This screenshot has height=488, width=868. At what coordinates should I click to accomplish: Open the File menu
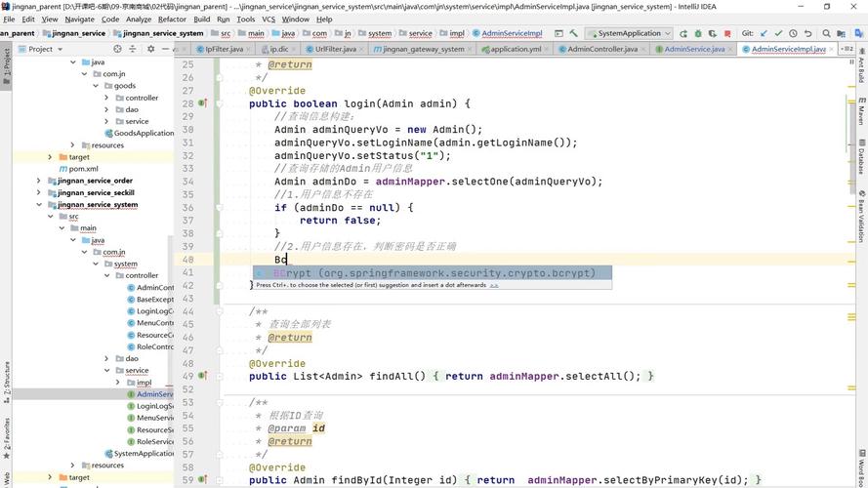click(9, 19)
